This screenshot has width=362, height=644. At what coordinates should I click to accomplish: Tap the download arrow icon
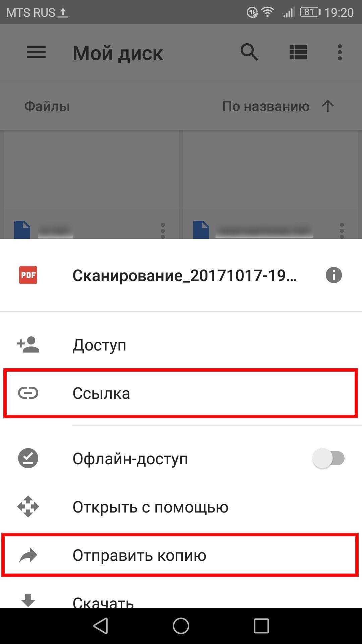pos(28,600)
